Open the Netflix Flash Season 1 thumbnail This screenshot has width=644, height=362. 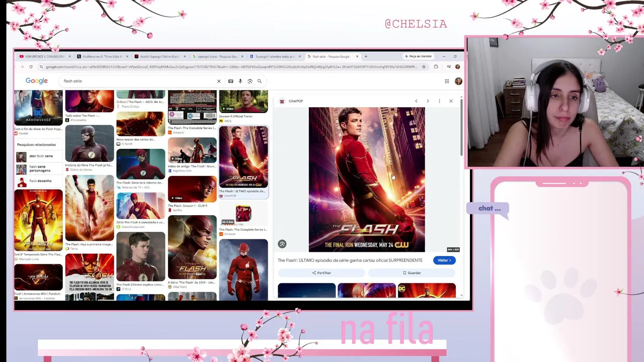[192, 189]
